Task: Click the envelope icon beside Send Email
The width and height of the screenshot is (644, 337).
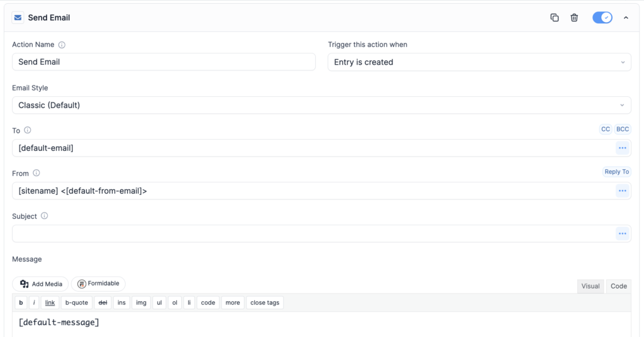Action: pyautogui.click(x=18, y=18)
